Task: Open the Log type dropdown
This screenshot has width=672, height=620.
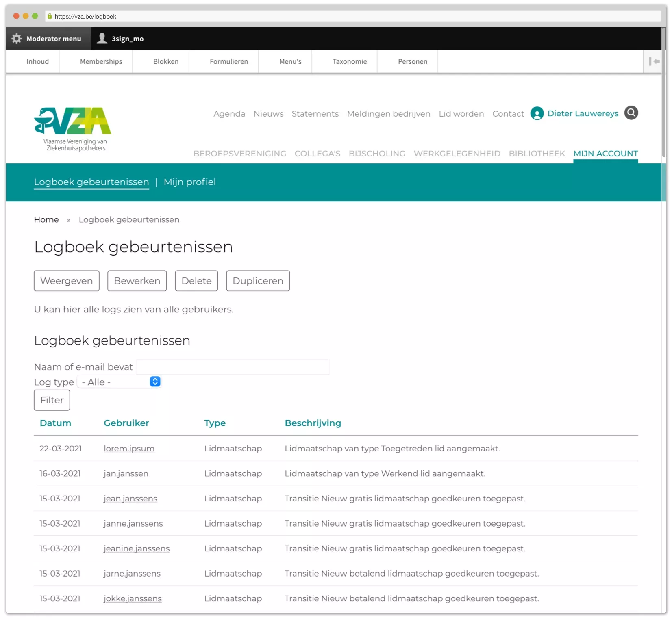Action: tap(120, 382)
